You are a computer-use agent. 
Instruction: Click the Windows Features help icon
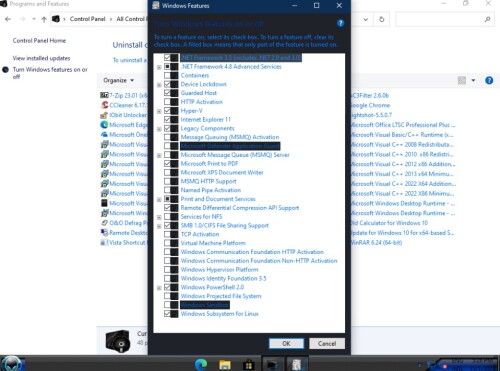pos(340,23)
